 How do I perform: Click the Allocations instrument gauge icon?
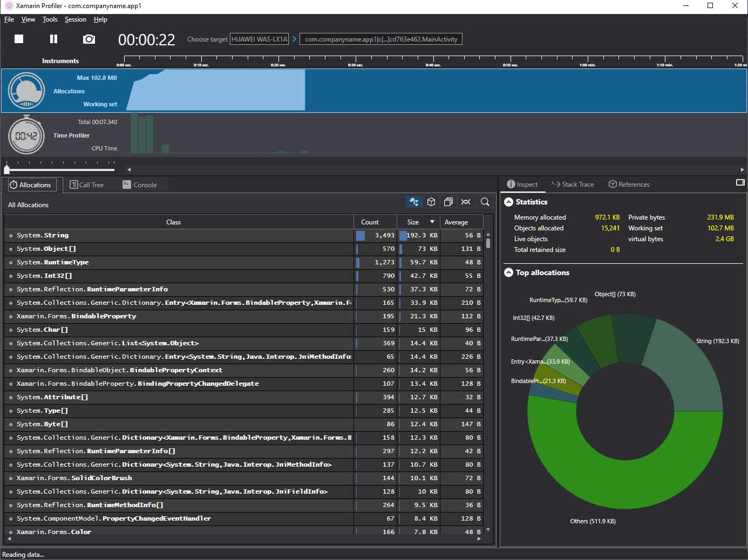(26, 91)
